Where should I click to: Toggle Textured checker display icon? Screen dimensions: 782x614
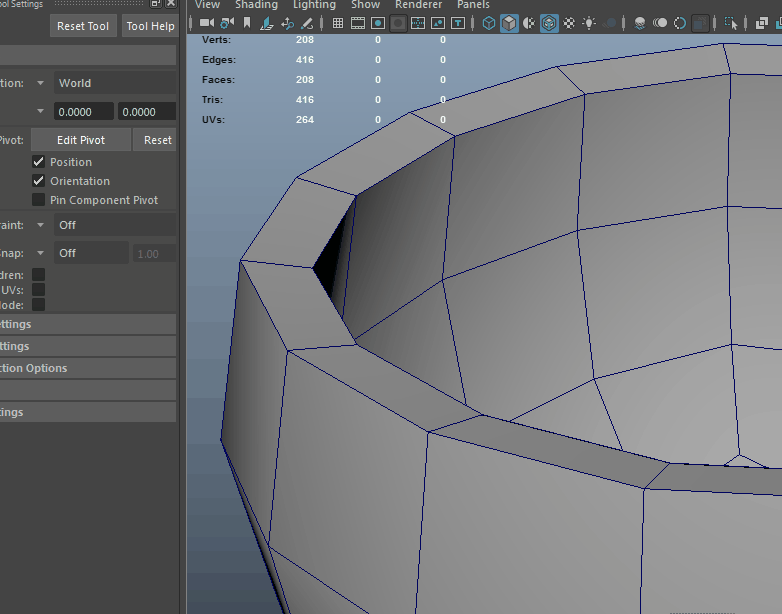pyautogui.click(x=569, y=23)
